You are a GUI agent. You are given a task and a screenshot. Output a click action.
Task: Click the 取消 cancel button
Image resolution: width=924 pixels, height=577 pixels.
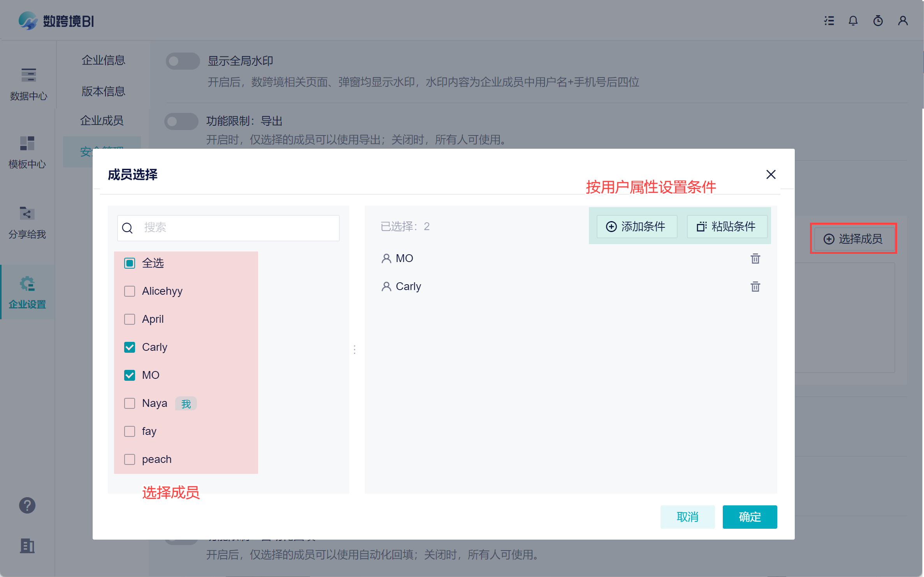tap(687, 517)
